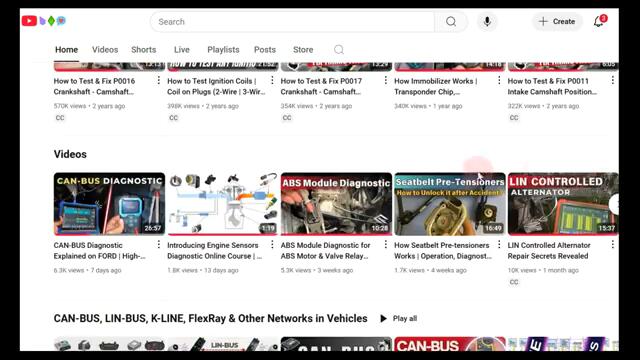Click CC badge under Ignition Coils video
This screenshot has width=640, height=360.
[173, 118]
